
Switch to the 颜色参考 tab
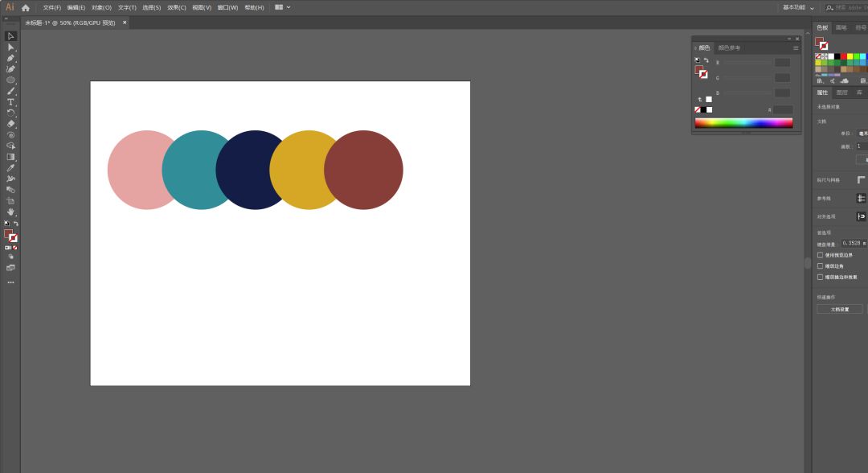click(729, 48)
